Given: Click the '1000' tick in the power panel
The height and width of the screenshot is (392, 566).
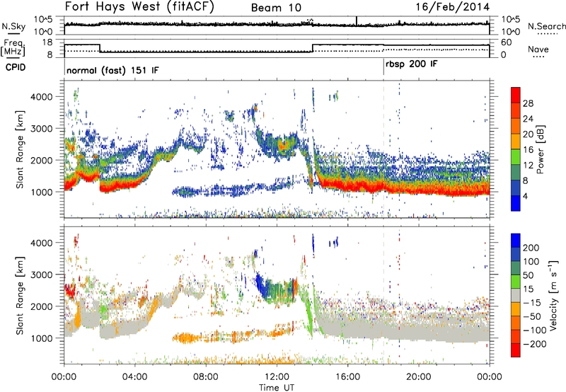Looking at the screenshot, I should (x=41, y=192).
